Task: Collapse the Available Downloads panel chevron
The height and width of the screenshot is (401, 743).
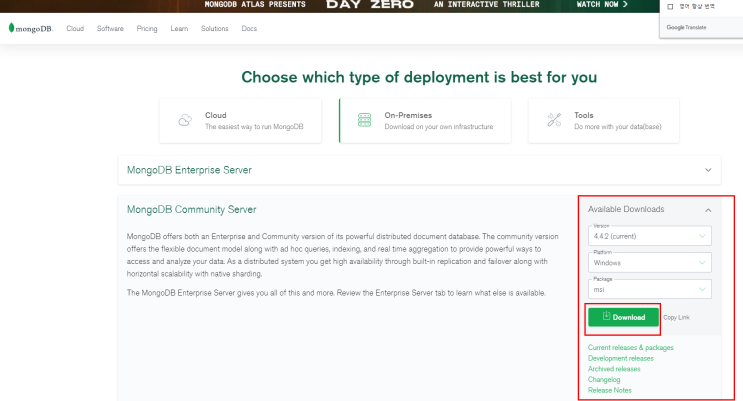Action: [708, 210]
